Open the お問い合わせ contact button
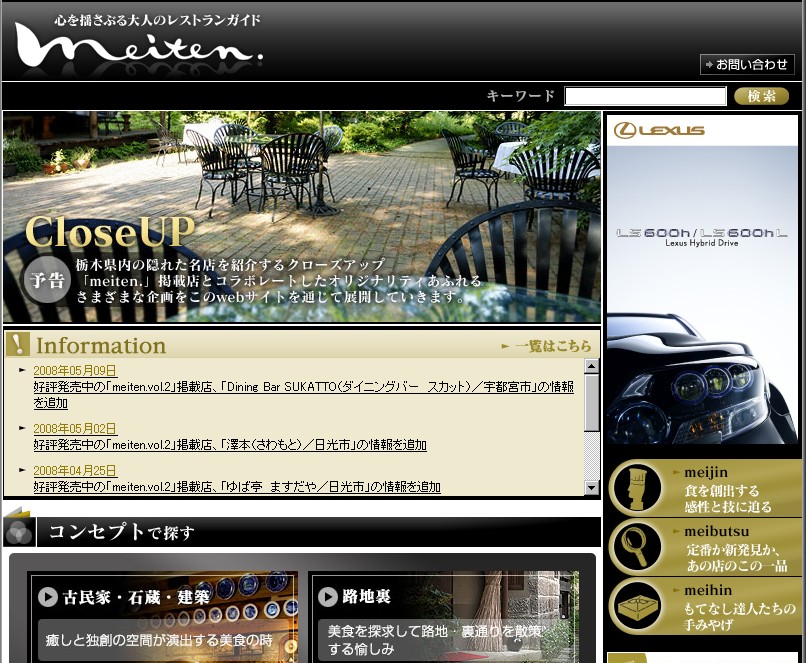The width and height of the screenshot is (806, 663). tap(746, 64)
